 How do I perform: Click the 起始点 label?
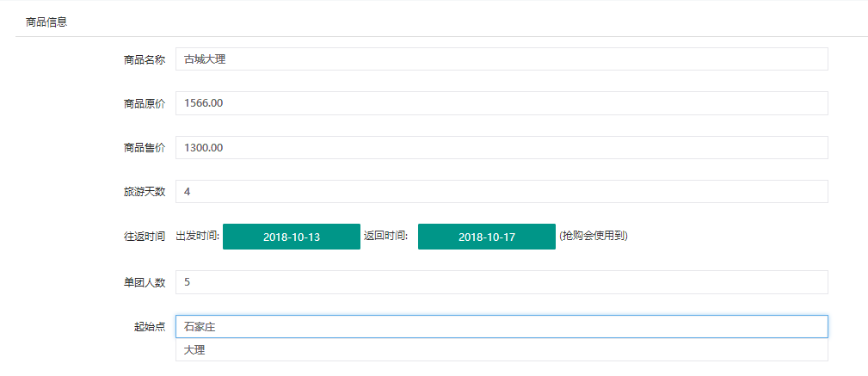[150, 327]
